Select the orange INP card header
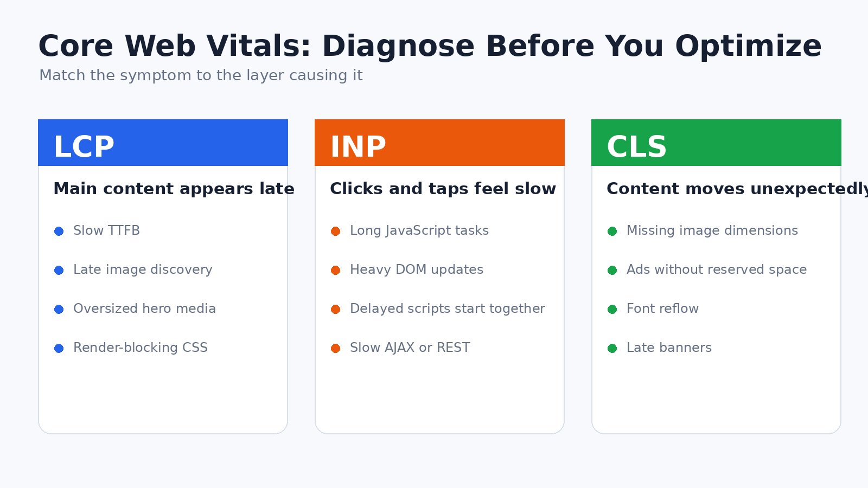Image resolution: width=868 pixels, height=488 pixels. (439, 143)
